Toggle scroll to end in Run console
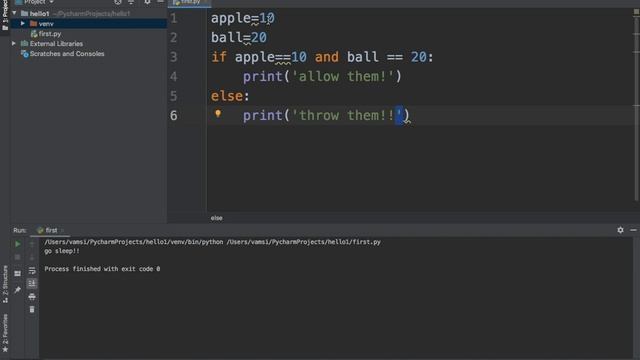Screen dimensions: 640x360 click(x=32, y=283)
